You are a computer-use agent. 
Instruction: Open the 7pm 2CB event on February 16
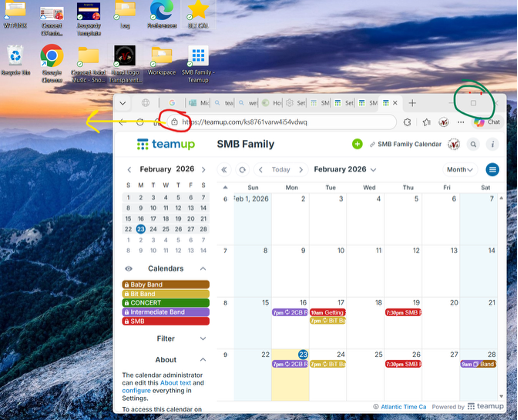(x=290, y=312)
